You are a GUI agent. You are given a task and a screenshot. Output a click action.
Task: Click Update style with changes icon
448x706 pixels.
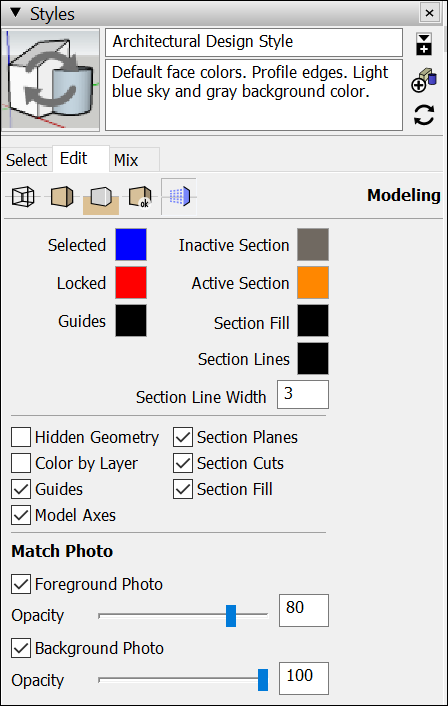(424, 115)
